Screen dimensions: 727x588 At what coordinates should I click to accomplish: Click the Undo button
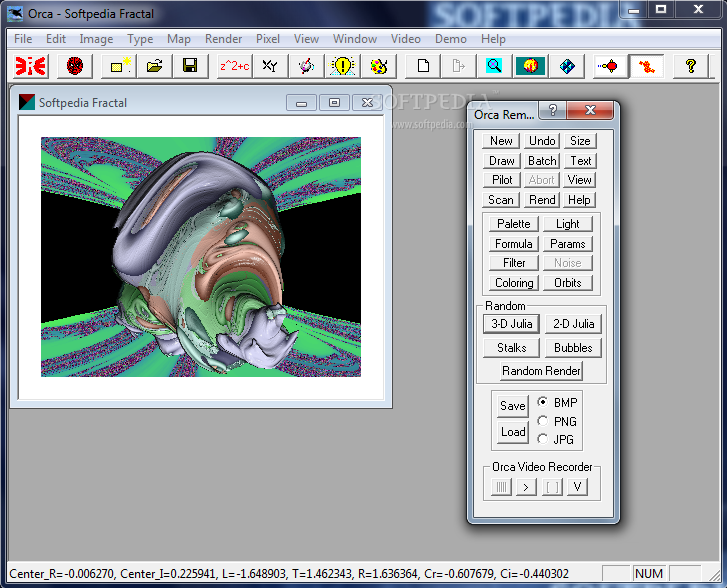(x=542, y=141)
